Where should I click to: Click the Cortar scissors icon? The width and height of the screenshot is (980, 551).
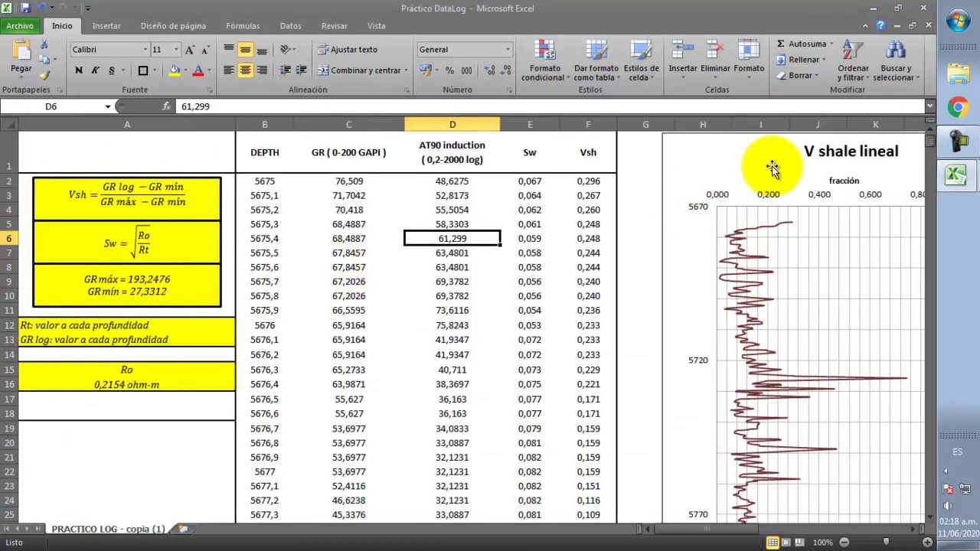coord(44,45)
